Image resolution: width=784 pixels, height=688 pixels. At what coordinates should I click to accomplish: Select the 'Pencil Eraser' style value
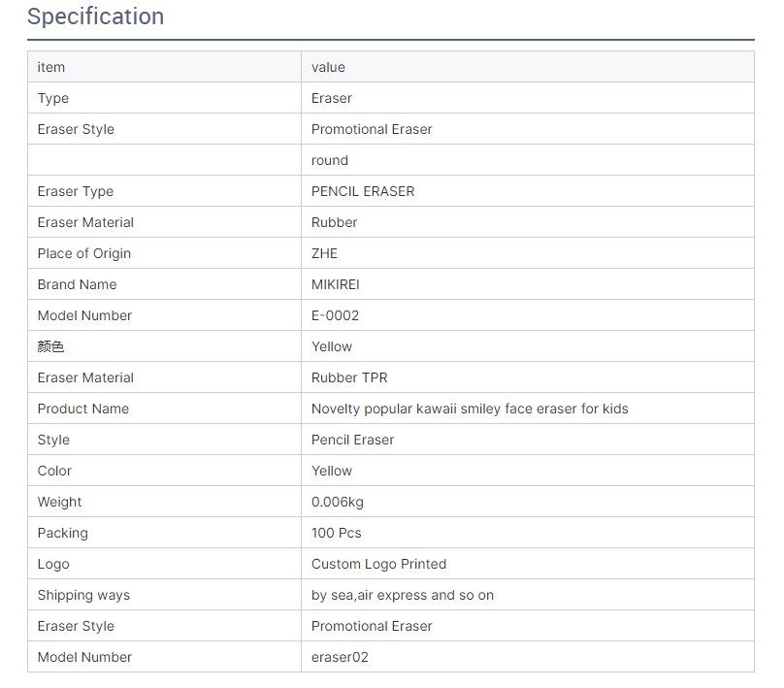(x=352, y=440)
